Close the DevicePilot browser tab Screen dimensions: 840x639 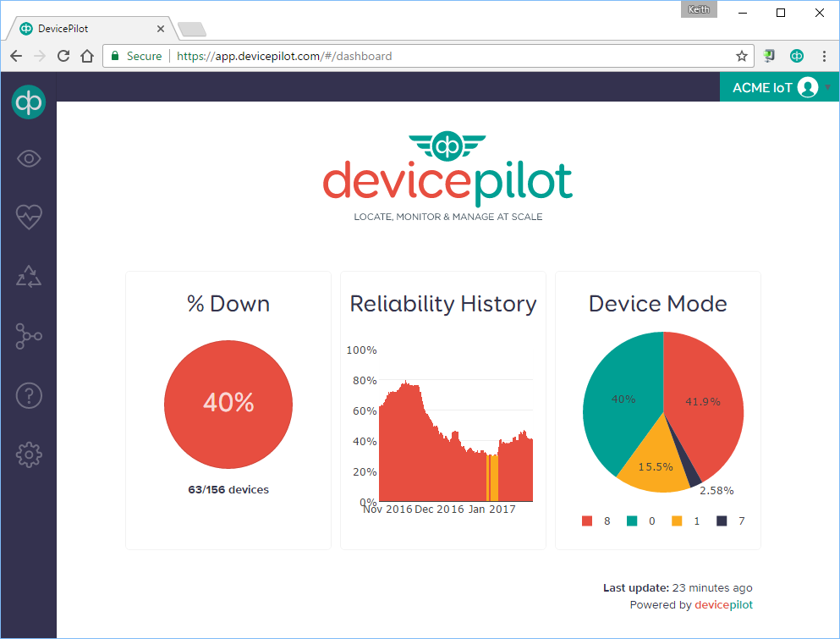point(160,29)
